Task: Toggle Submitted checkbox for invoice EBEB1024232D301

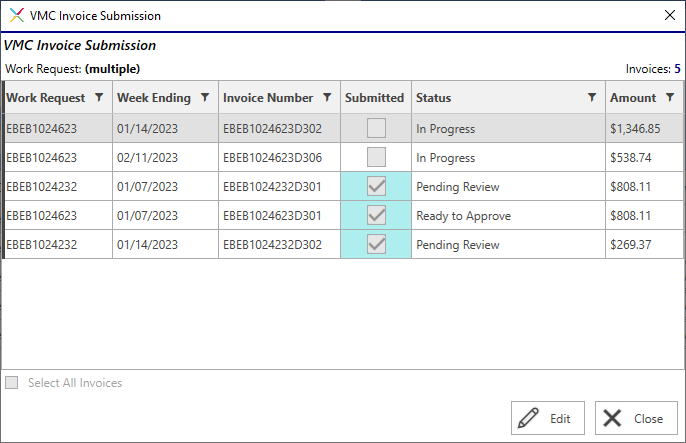Action: click(376, 186)
